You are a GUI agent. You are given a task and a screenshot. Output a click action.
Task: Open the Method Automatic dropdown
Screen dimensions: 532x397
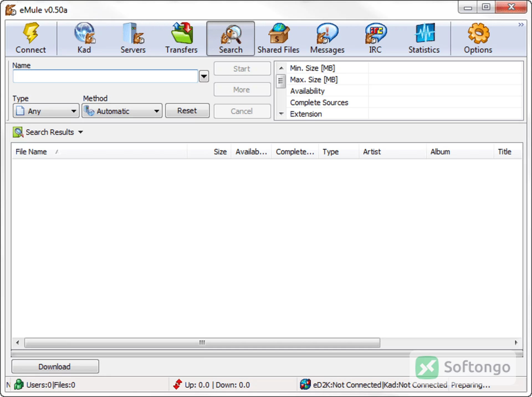tap(122, 111)
